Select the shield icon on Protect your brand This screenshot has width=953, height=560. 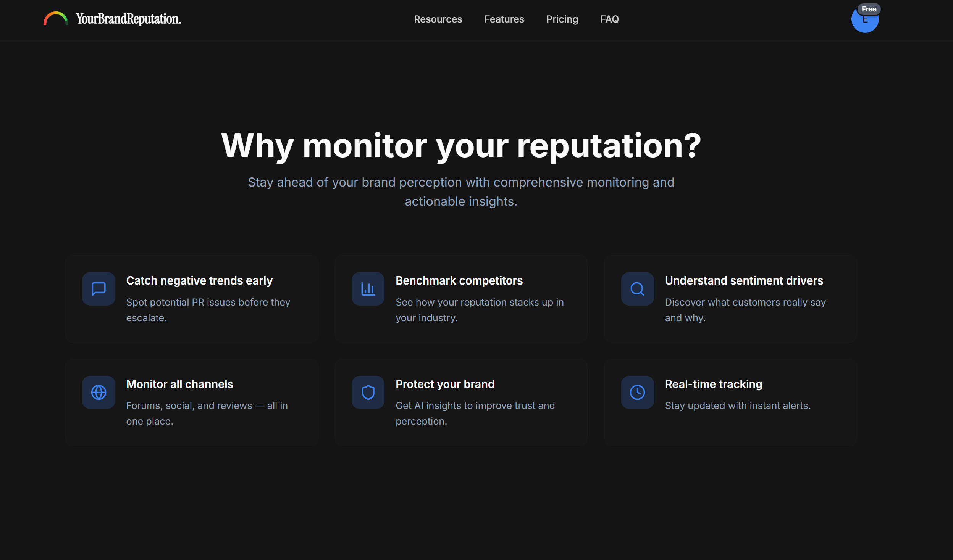368,392
